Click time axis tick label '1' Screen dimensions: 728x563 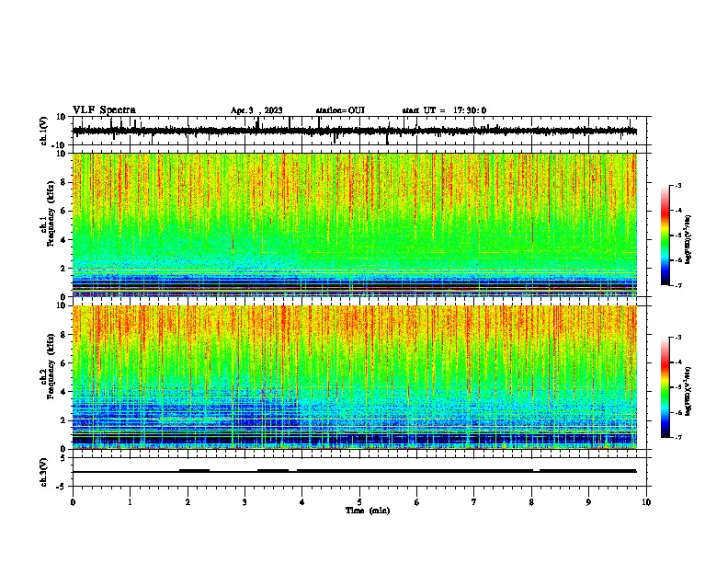tap(130, 502)
